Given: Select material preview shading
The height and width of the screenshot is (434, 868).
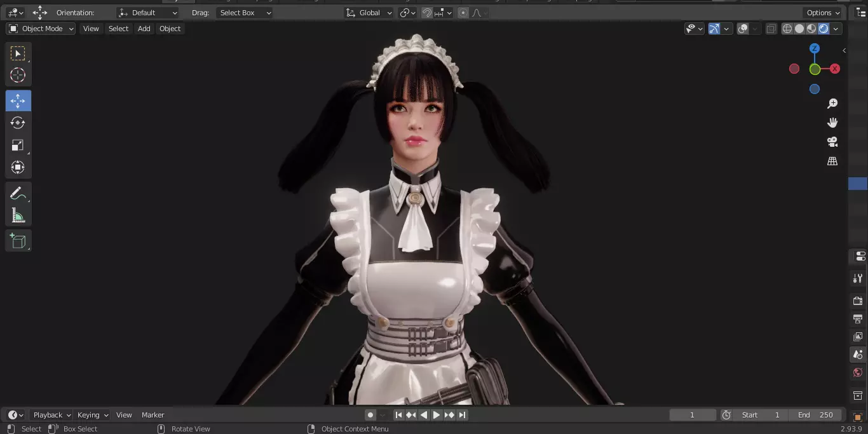Looking at the screenshot, I should pos(811,29).
